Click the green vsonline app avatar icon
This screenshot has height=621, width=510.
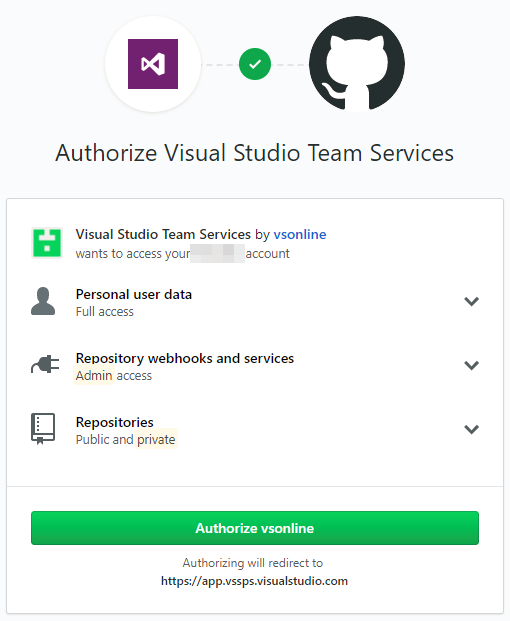pyautogui.click(x=47, y=243)
